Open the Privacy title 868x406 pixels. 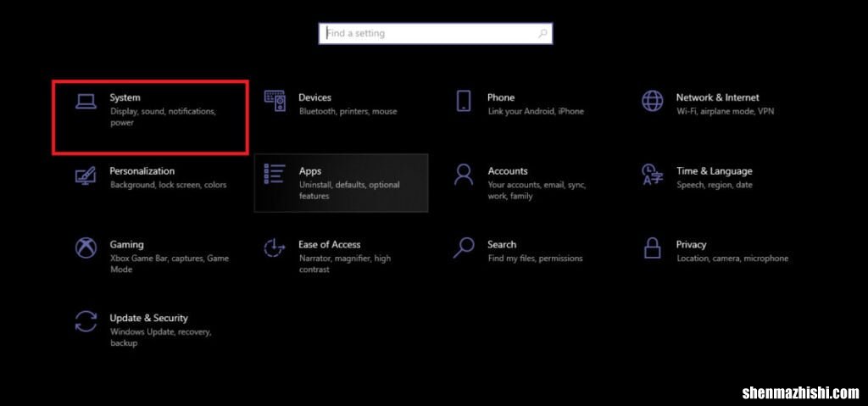(x=692, y=245)
